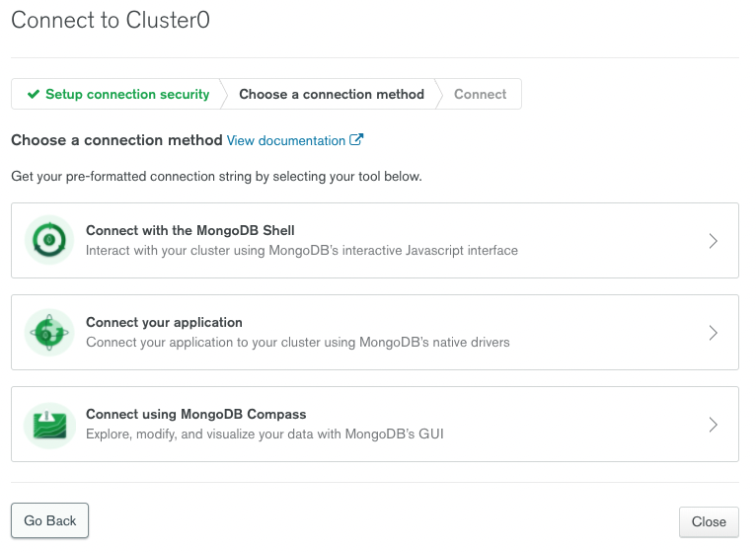Open the MongoDB Shell option chevron
The height and width of the screenshot is (553, 756).
(x=714, y=241)
